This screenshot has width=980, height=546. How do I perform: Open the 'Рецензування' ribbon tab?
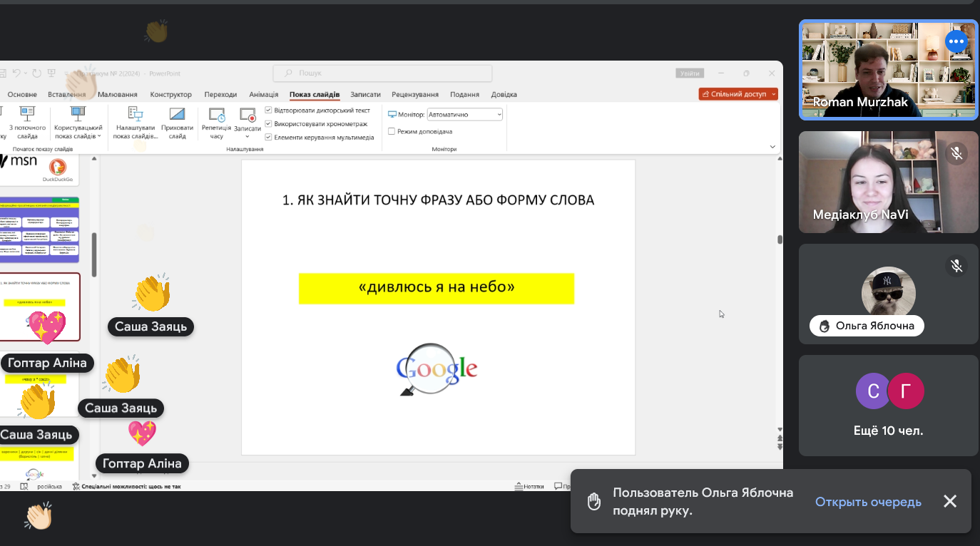click(x=414, y=94)
